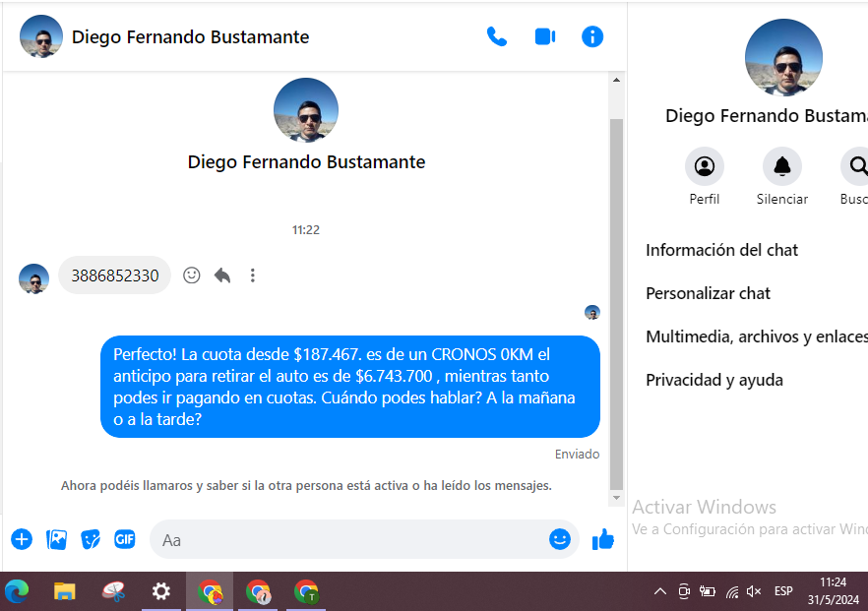Open Windows Settings from the taskbar
Screen dimensions: 868x611
[x=161, y=591]
